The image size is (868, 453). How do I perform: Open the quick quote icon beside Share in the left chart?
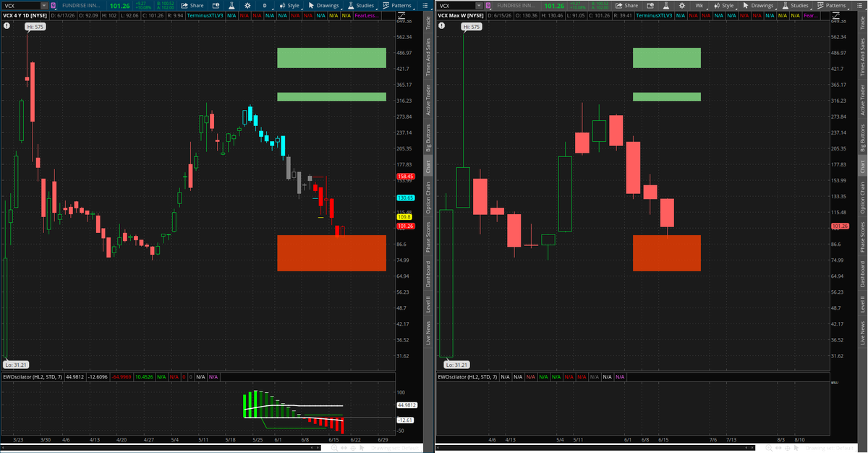click(x=216, y=6)
